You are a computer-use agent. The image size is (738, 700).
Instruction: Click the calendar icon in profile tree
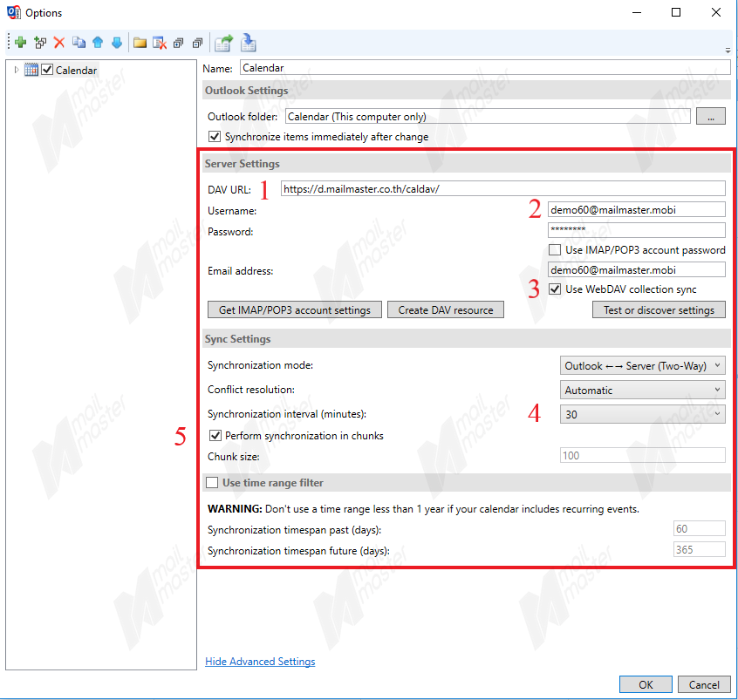coord(31,70)
